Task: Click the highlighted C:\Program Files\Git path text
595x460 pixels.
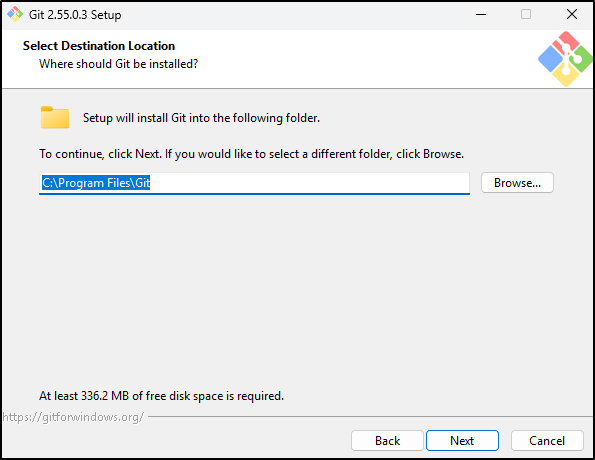Action: (x=96, y=183)
